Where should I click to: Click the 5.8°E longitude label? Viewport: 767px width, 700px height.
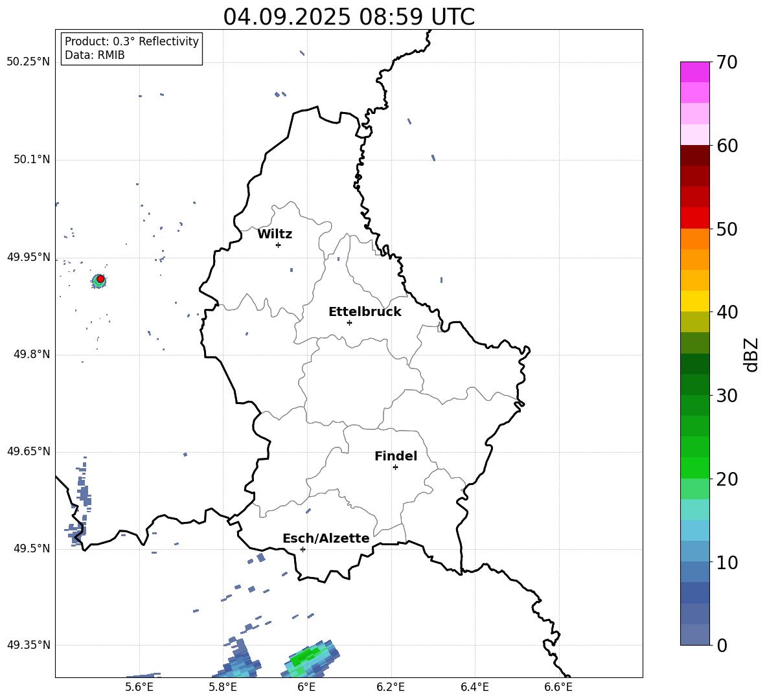223,687
